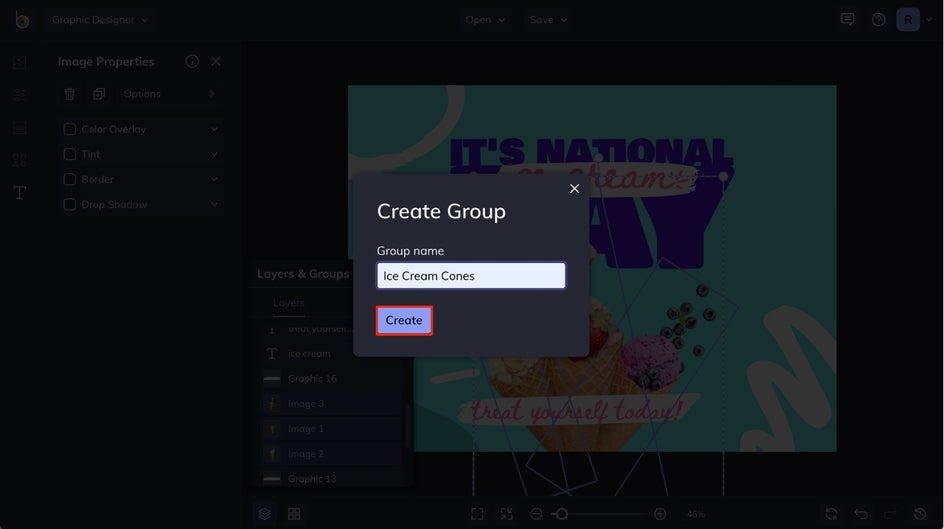Click the zoom in plus icon
The width and height of the screenshot is (944, 529).
pyautogui.click(x=660, y=514)
